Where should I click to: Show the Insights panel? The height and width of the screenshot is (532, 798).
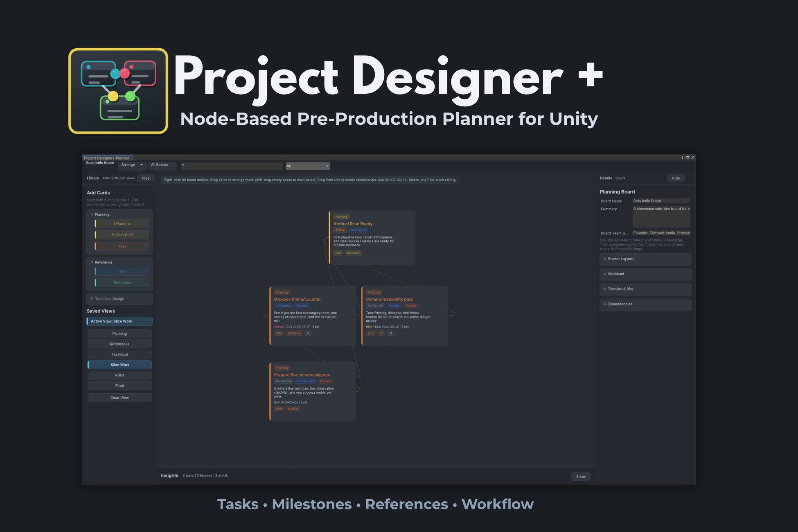pos(581,477)
